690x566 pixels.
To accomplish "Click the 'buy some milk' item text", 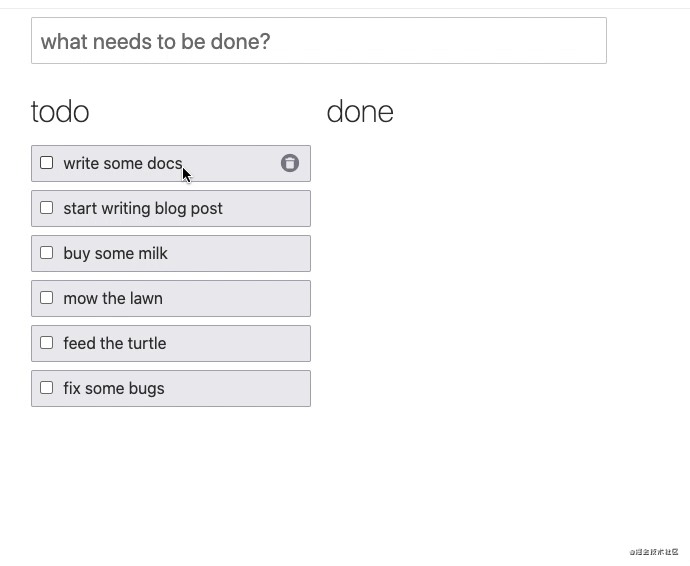I will [x=115, y=253].
